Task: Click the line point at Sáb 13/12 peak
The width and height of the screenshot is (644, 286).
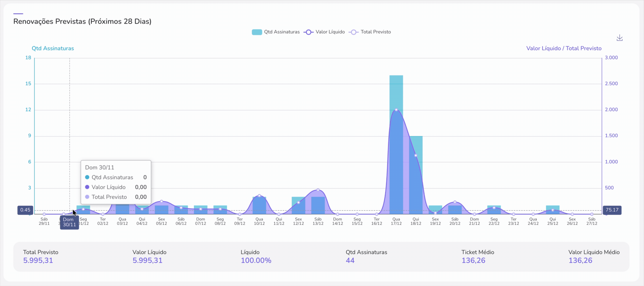Action: (x=318, y=190)
